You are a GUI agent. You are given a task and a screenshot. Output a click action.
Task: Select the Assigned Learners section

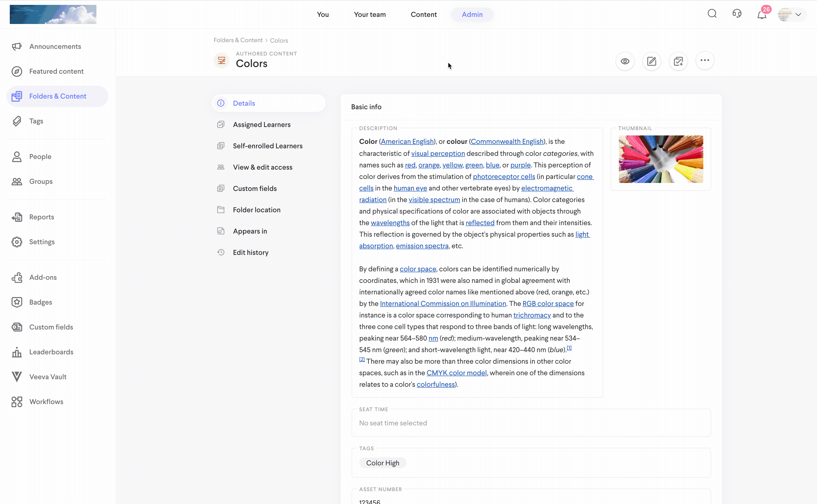[x=261, y=124]
